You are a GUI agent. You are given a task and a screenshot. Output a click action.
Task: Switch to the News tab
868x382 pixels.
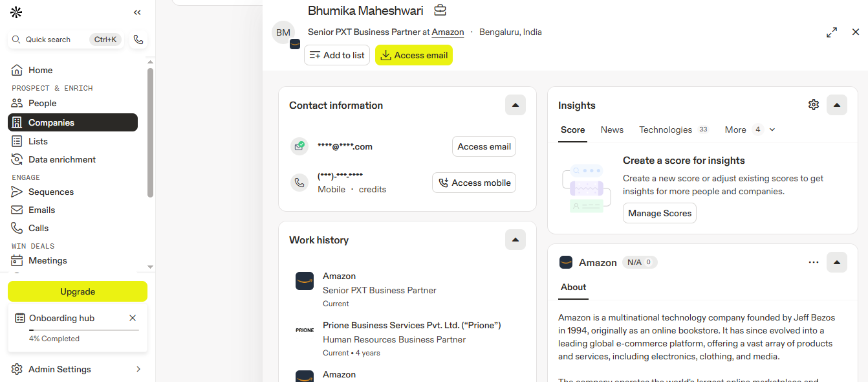[612, 129]
